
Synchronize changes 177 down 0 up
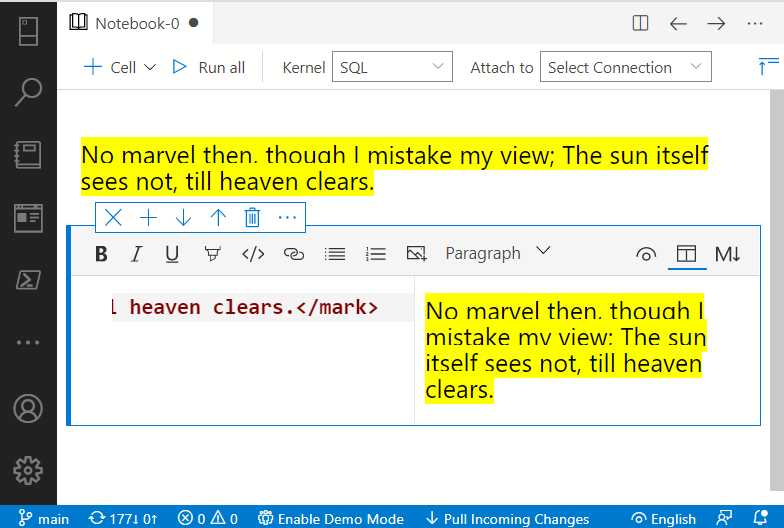tap(123, 518)
